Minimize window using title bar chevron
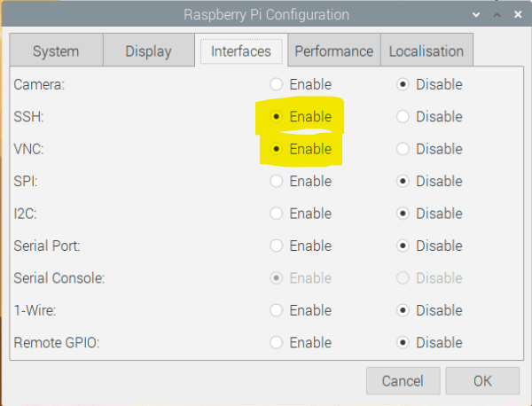 point(476,14)
